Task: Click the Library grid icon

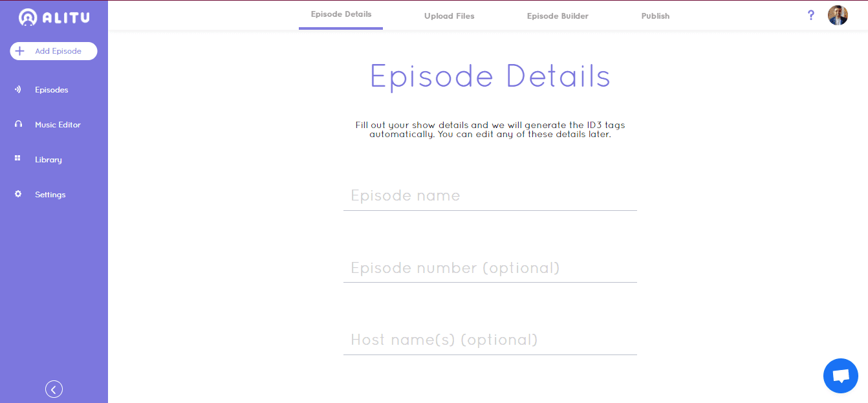Action: (x=18, y=158)
